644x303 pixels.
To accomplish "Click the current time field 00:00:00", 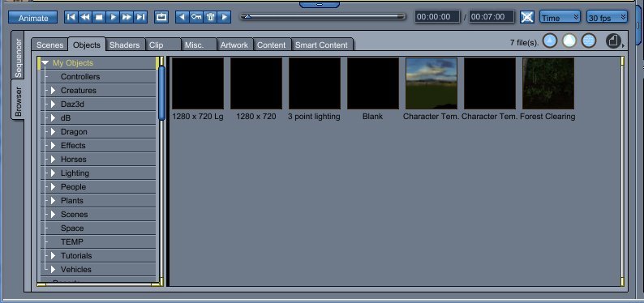I will [437, 17].
